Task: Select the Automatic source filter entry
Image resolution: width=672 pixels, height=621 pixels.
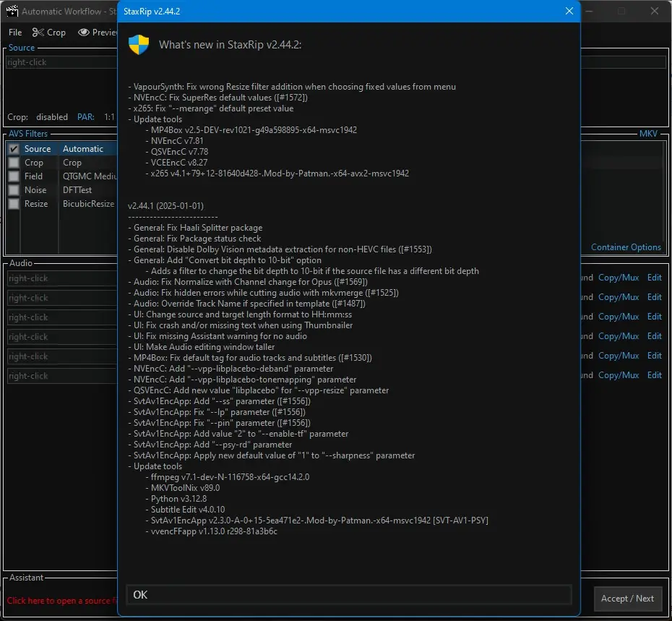Action: click(x=83, y=149)
